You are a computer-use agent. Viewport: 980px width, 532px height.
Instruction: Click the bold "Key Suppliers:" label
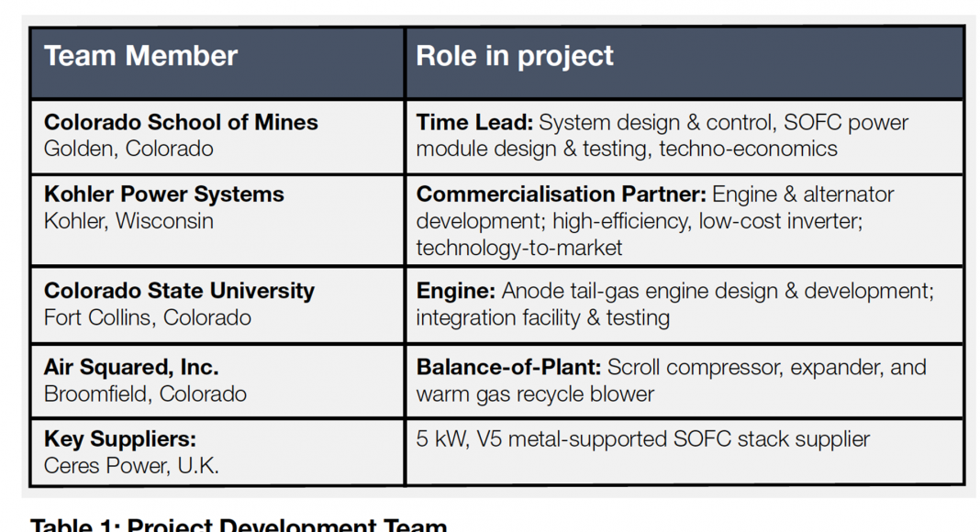pos(120,439)
